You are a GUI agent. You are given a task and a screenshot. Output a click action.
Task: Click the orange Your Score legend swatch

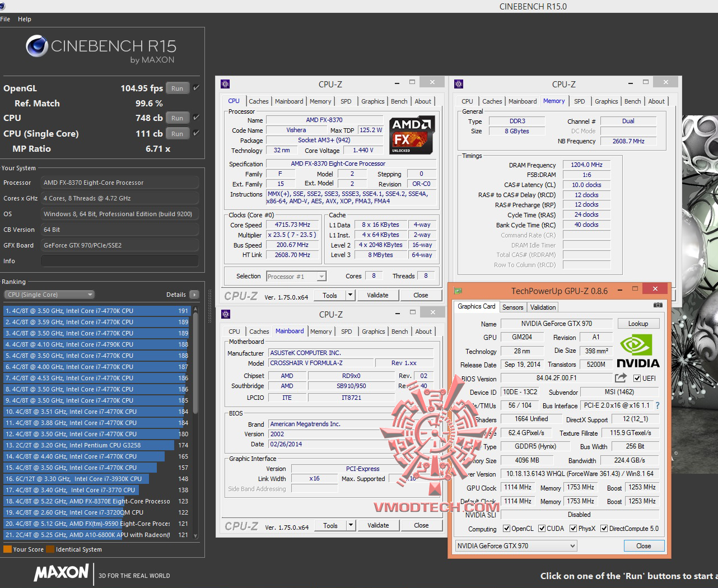click(x=7, y=549)
